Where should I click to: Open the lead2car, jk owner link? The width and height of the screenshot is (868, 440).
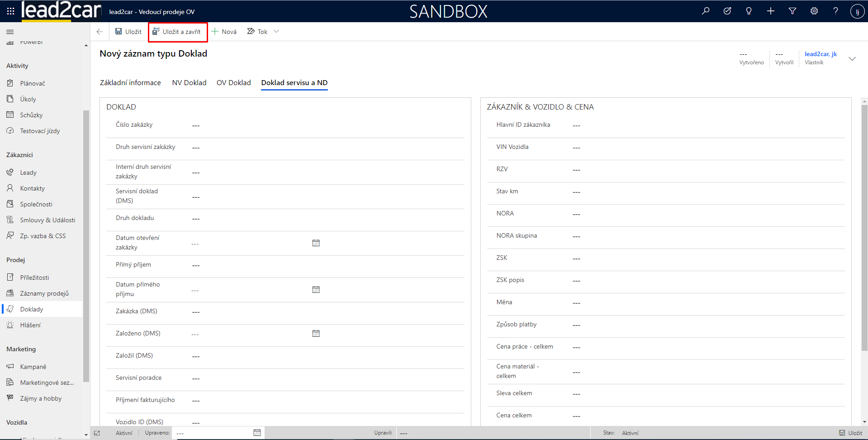pyautogui.click(x=821, y=54)
